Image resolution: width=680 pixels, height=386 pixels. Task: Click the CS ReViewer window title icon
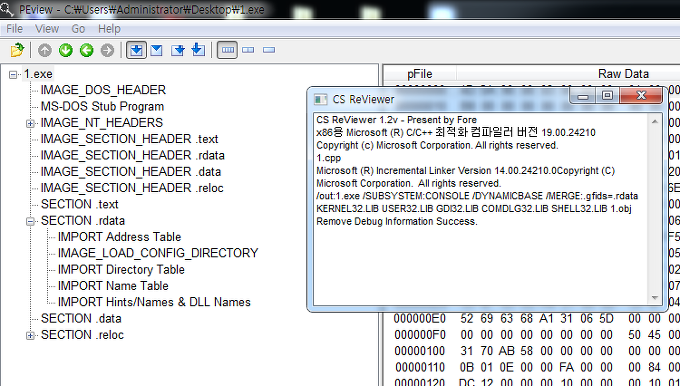point(320,99)
